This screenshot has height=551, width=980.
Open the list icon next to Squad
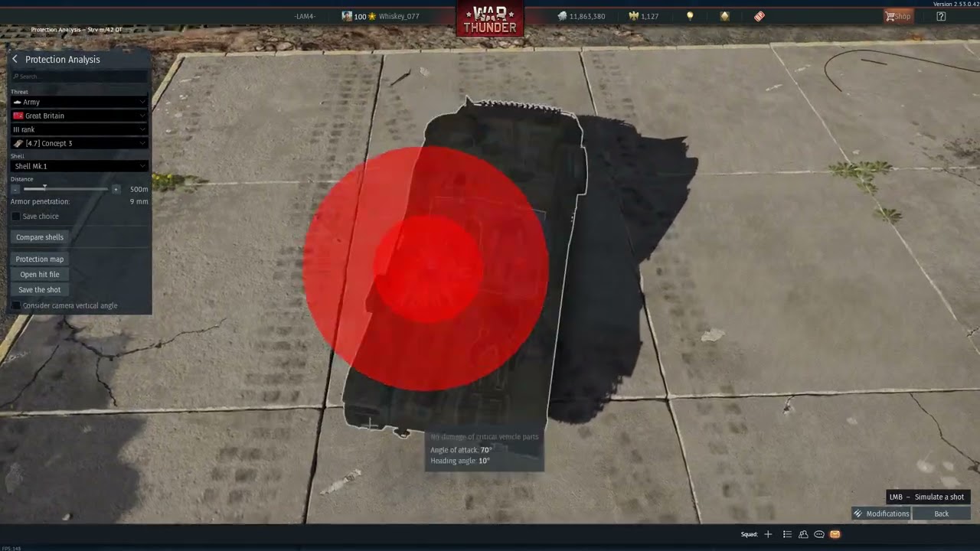pyautogui.click(x=787, y=534)
